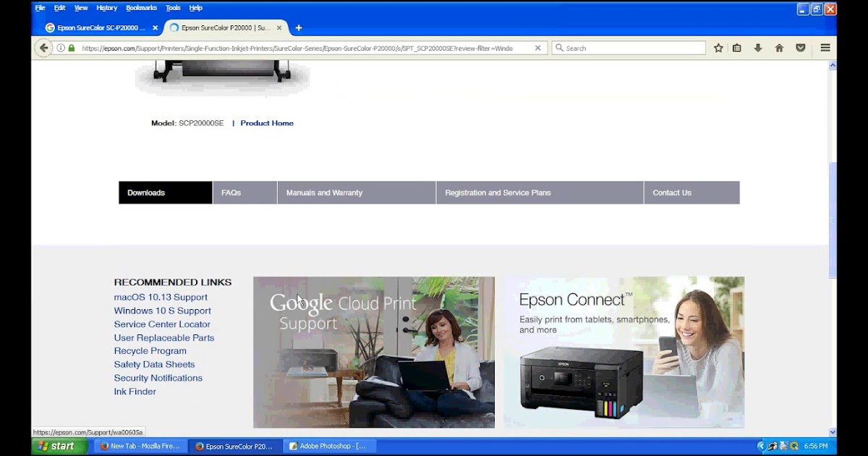Select the FAQs support tab
Viewport: 868px width, 456px height.
tap(245, 193)
